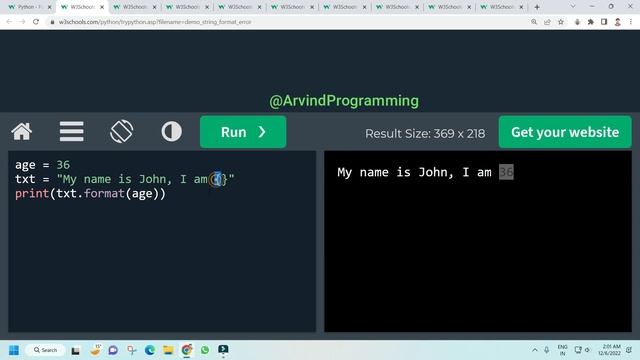Open the Chat icon in the taskbar

coord(113,350)
